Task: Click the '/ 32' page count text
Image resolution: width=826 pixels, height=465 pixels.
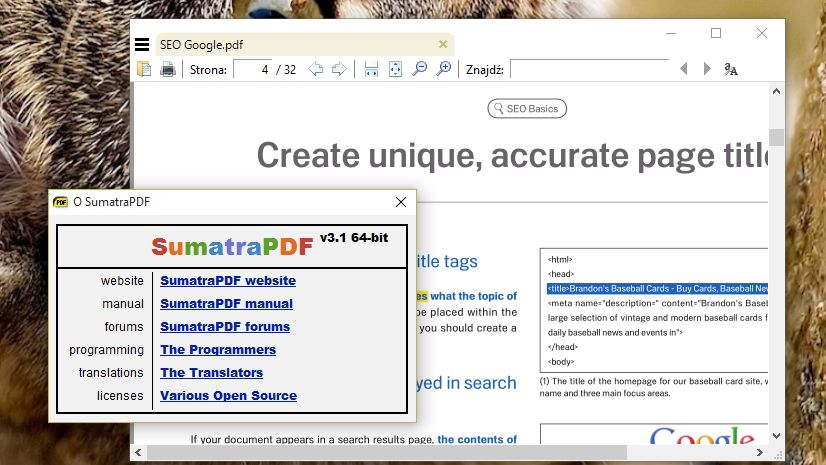Action: pos(286,70)
